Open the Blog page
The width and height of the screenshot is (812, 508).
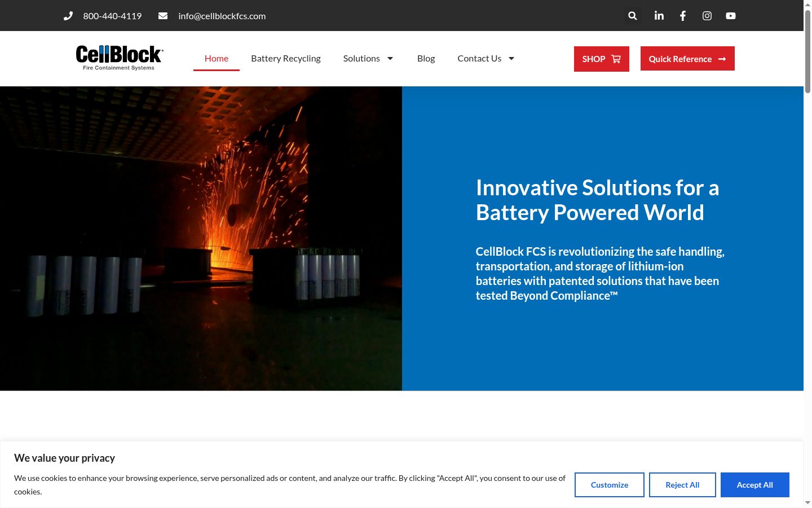(426, 58)
